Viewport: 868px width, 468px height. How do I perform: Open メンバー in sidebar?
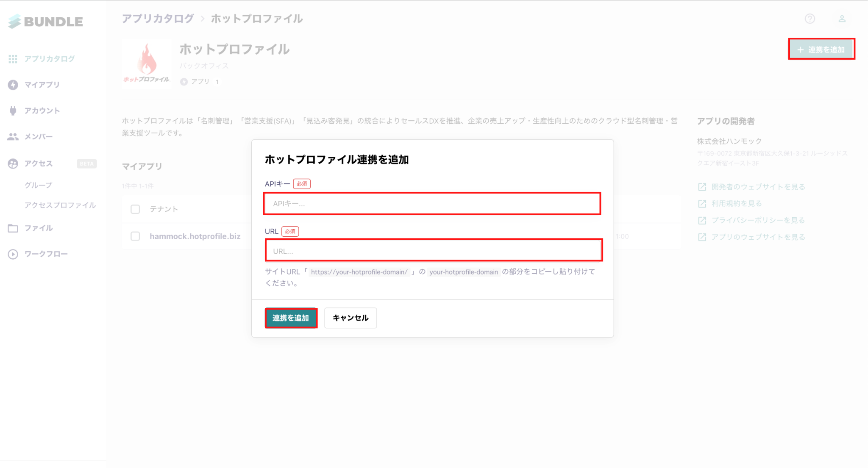click(x=39, y=136)
